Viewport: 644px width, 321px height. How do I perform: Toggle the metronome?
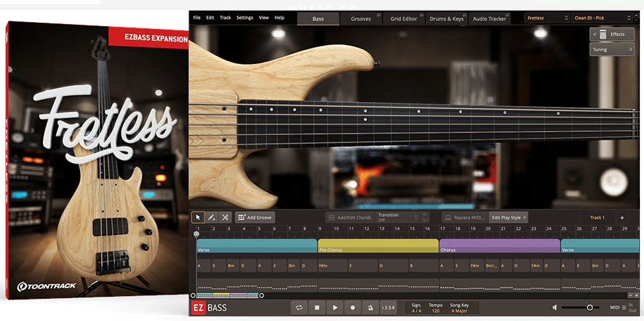click(x=370, y=308)
